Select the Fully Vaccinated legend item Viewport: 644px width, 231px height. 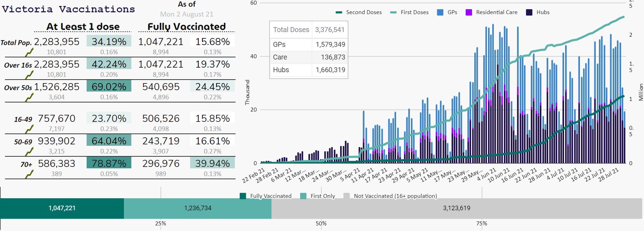tap(265, 196)
